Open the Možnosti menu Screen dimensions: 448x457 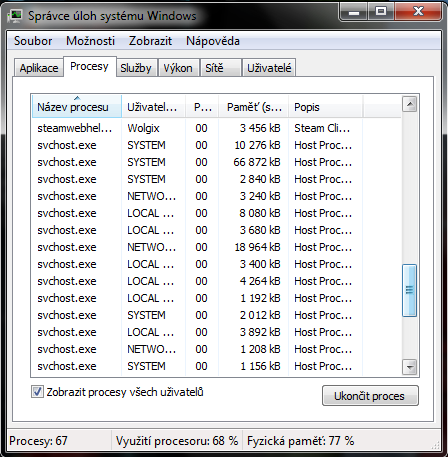pos(90,41)
